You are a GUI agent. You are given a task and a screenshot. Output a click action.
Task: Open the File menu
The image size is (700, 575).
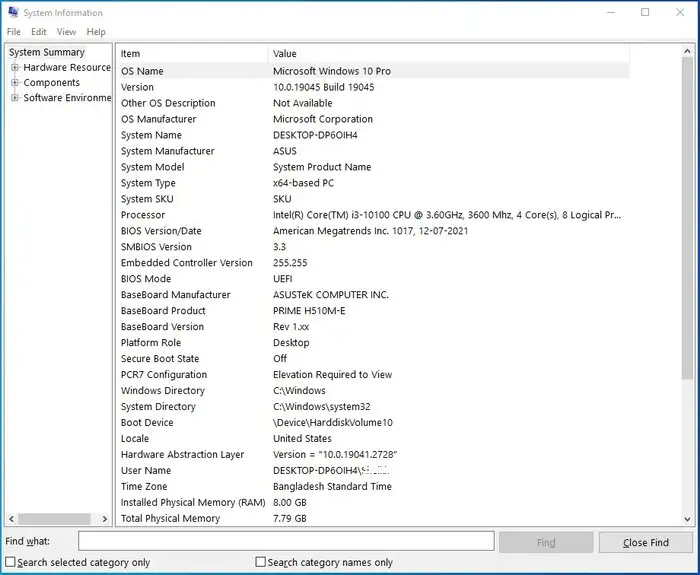coord(14,32)
